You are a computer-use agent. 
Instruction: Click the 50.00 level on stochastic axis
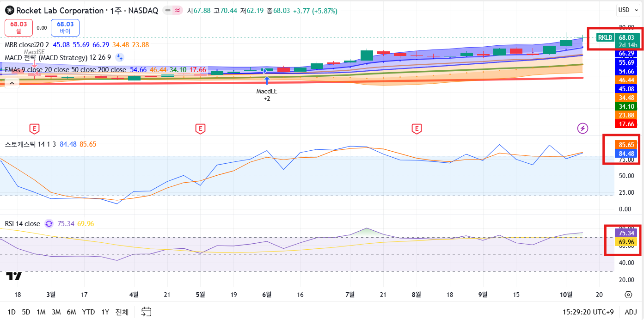(626, 176)
